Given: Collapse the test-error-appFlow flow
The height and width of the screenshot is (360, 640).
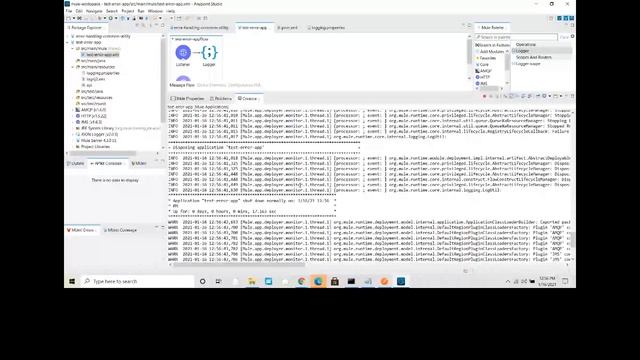Looking at the screenshot, I should tap(173, 39).
